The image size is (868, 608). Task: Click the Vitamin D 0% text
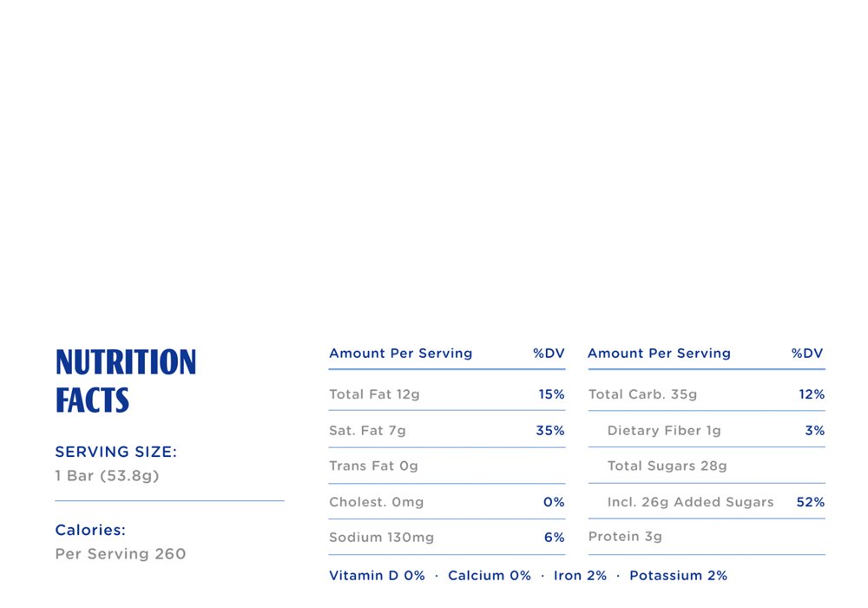[x=377, y=576]
